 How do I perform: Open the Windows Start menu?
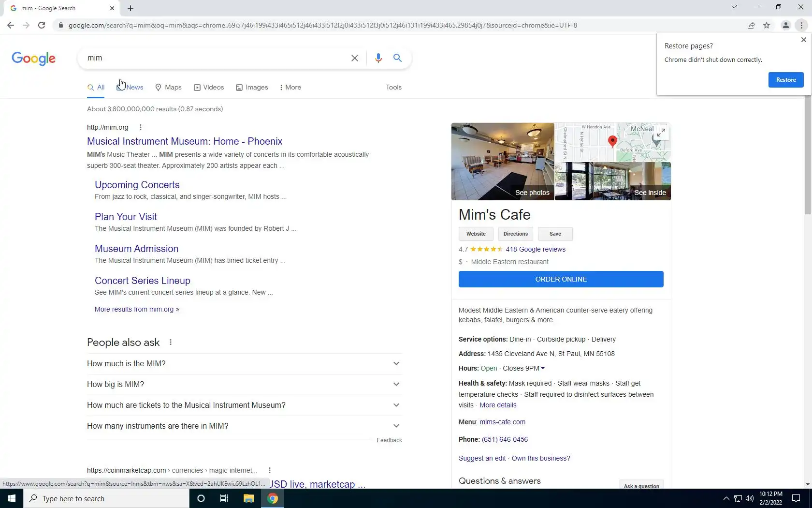pos(12,498)
